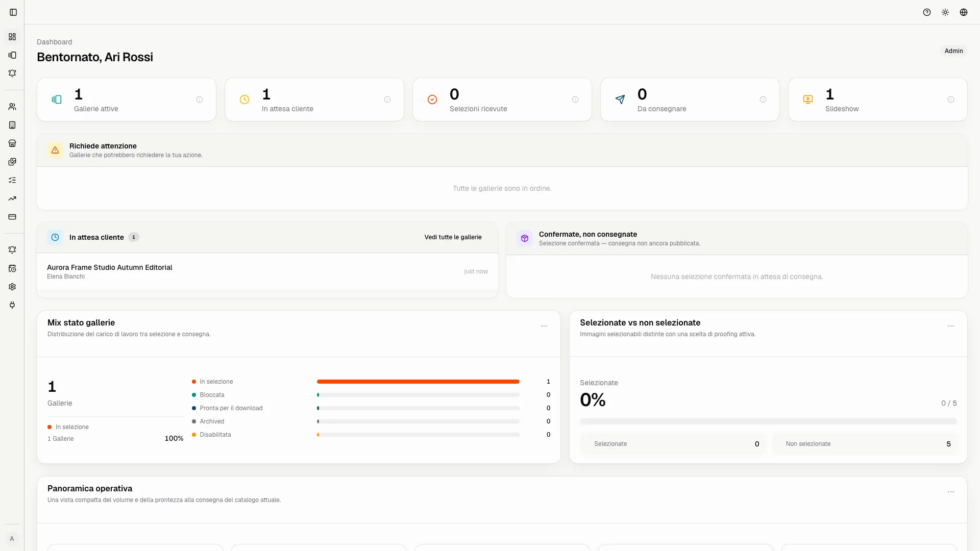980x551 pixels.
Task: Open the help question mark icon
Action: coord(927,12)
